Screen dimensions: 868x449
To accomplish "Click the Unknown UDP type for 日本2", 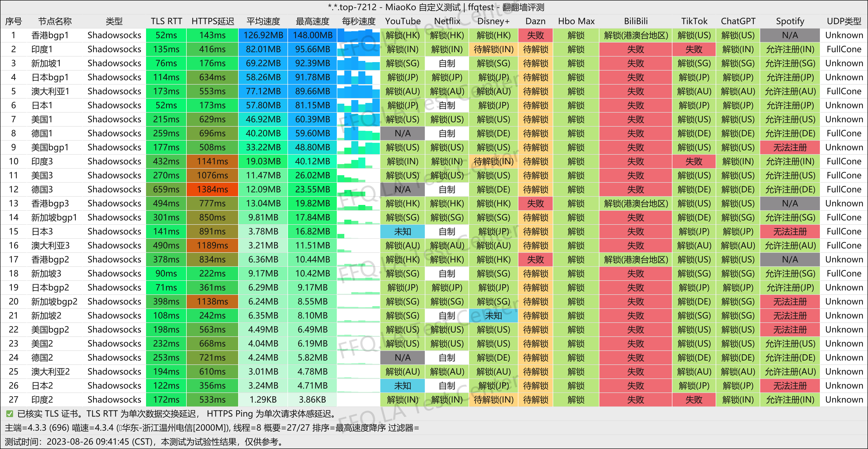I will point(844,385).
